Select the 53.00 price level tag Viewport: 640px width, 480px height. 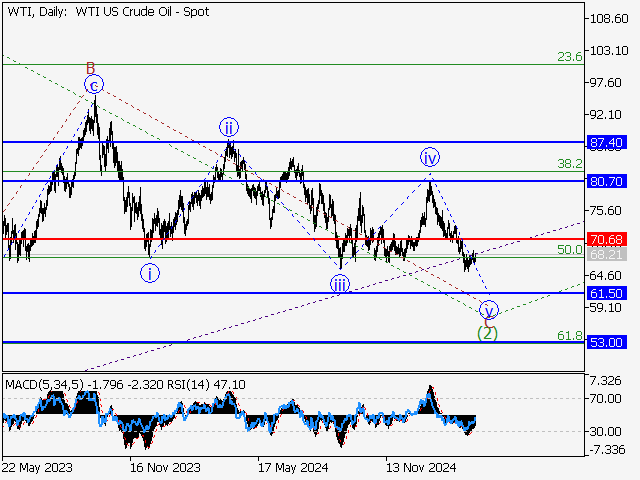[607, 342]
